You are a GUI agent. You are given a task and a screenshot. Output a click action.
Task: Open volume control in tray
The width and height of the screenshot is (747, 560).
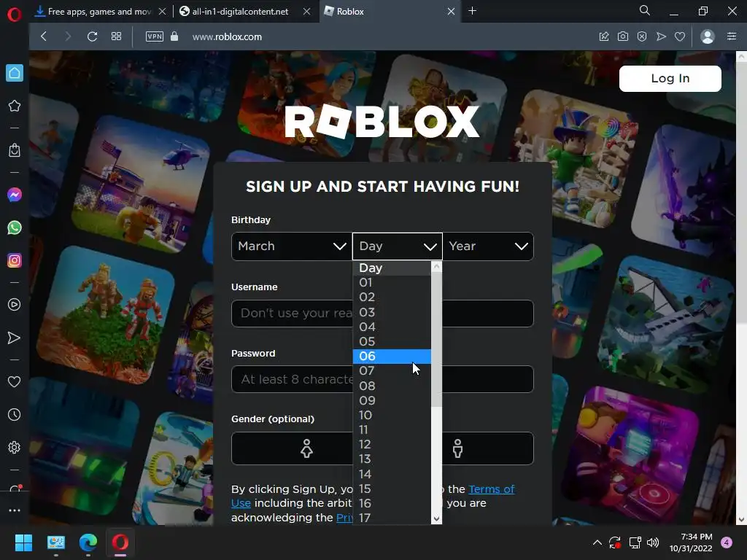(653, 542)
